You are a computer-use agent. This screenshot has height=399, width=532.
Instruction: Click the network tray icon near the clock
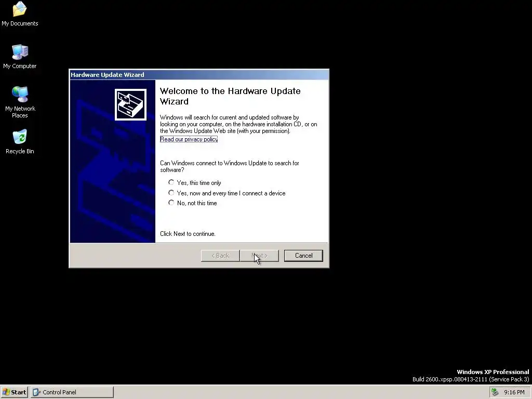[x=495, y=392]
